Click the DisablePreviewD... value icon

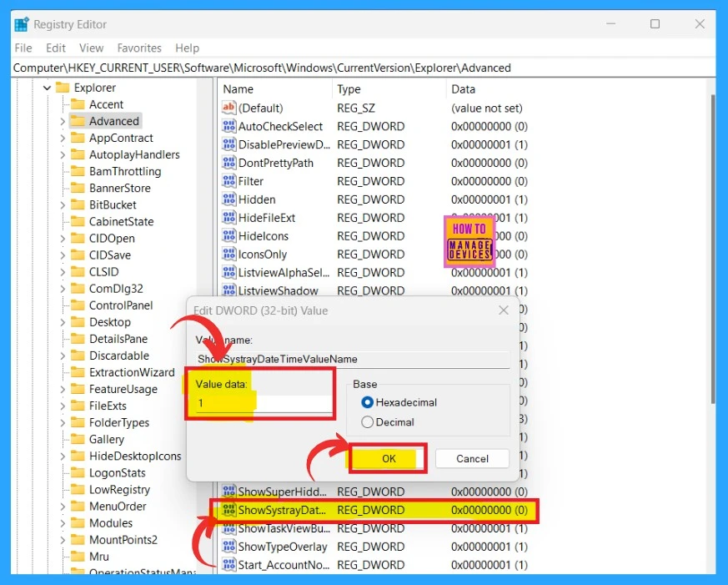pos(228,144)
